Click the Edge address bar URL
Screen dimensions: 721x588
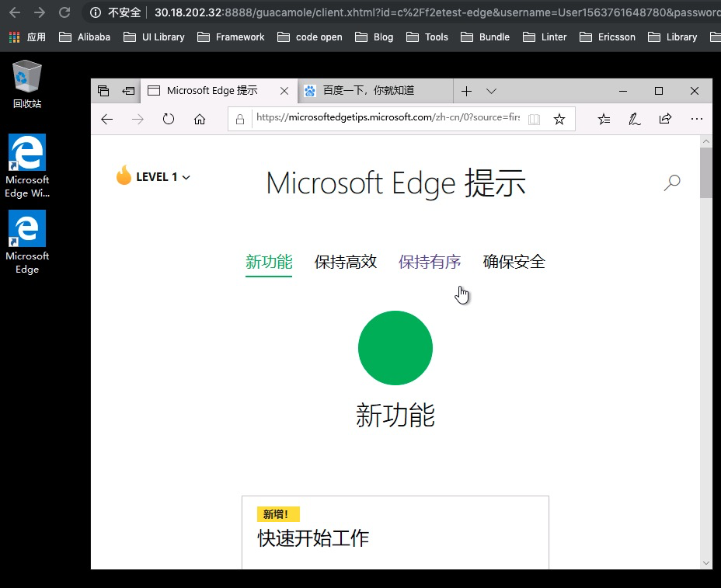(x=388, y=118)
